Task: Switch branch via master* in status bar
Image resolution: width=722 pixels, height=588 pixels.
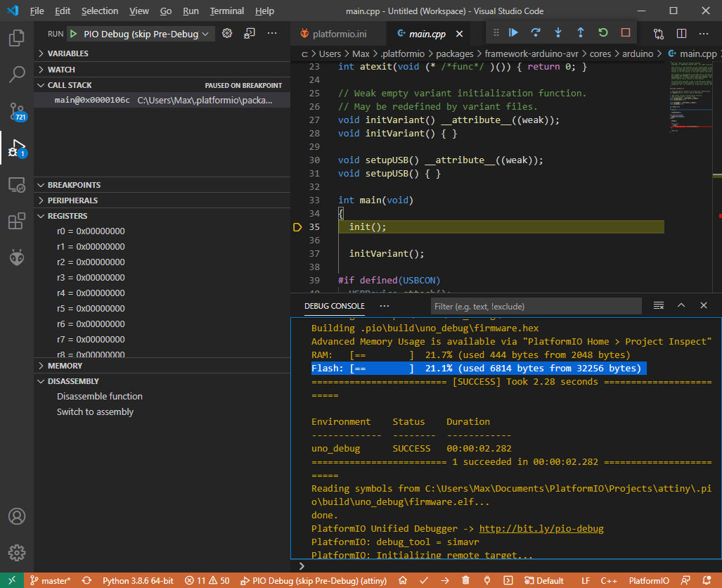Action: pyautogui.click(x=51, y=581)
